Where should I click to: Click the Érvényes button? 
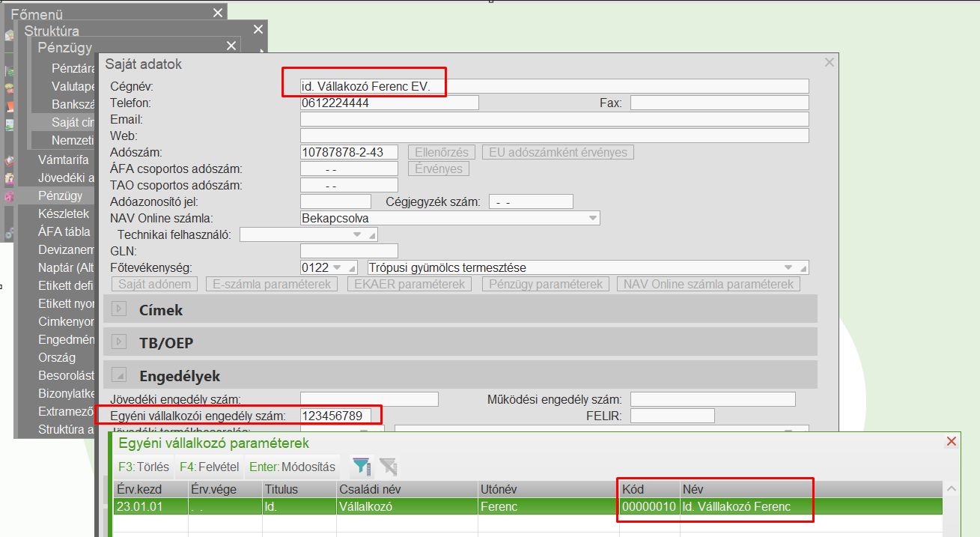coord(439,169)
